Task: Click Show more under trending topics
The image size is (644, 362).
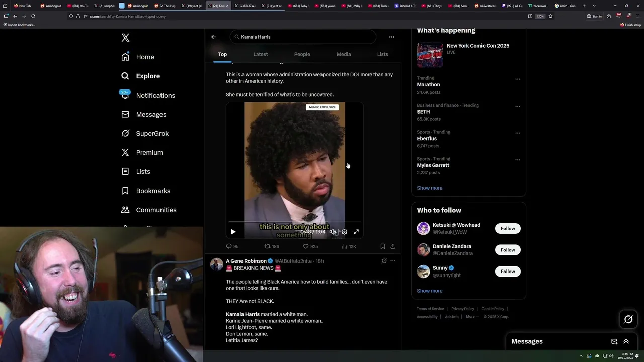Action: [430, 188]
